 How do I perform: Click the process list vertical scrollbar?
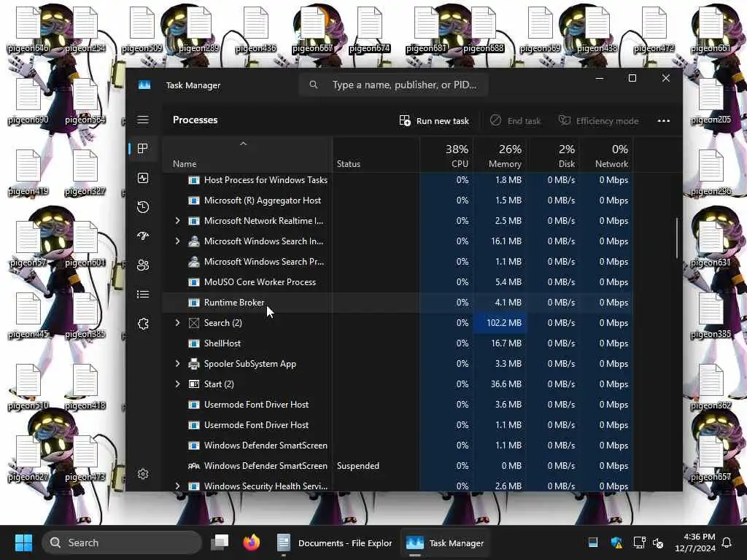[676, 238]
